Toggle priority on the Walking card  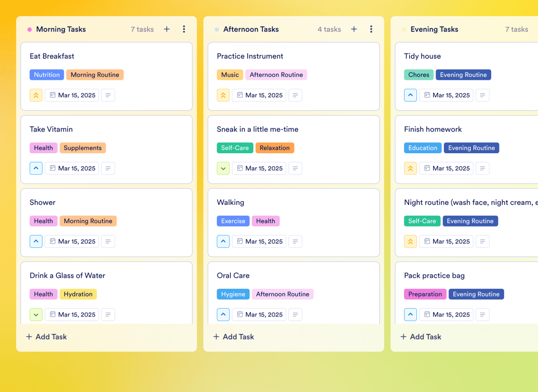point(223,241)
